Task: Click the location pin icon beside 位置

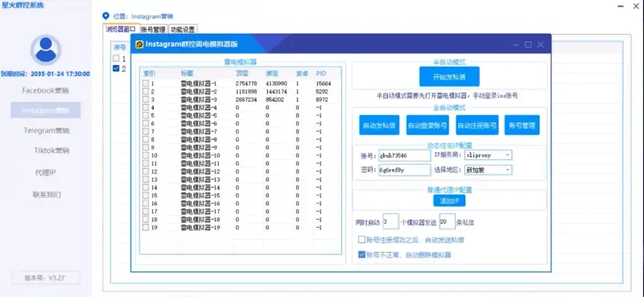Action: click(x=106, y=16)
